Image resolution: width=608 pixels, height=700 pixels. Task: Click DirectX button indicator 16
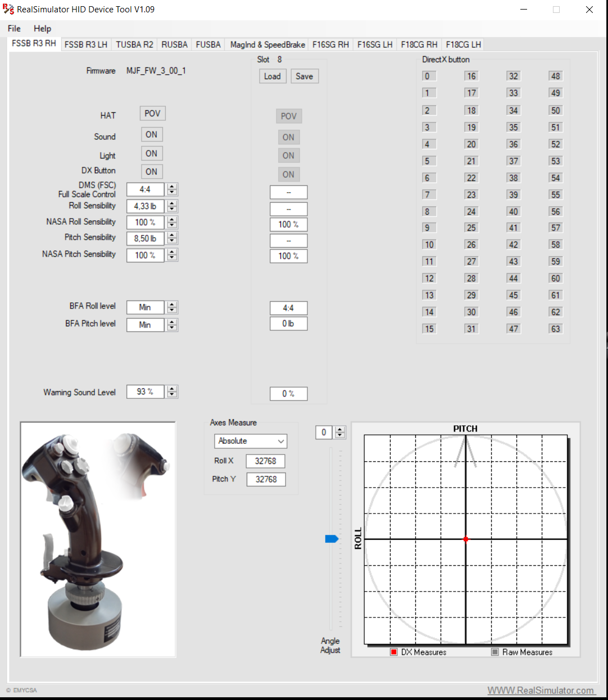[x=471, y=76]
